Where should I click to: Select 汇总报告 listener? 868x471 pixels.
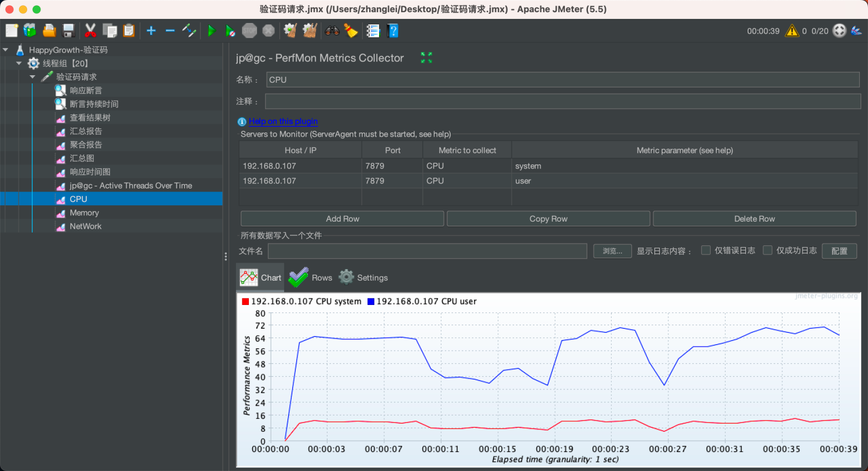pyautogui.click(x=86, y=131)
